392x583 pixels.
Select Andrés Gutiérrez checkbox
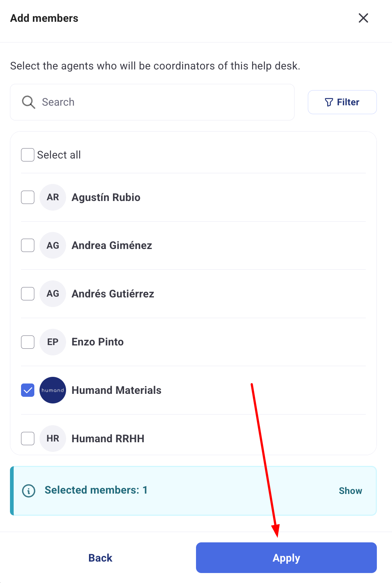tap(28, 294)
